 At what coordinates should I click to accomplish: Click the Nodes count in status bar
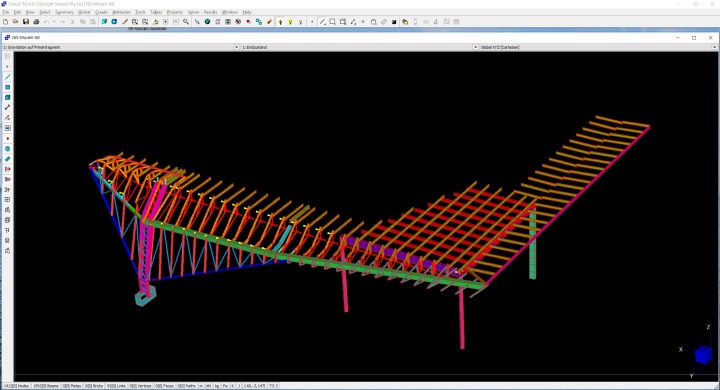pyautogui.click(x=17, y=386)
